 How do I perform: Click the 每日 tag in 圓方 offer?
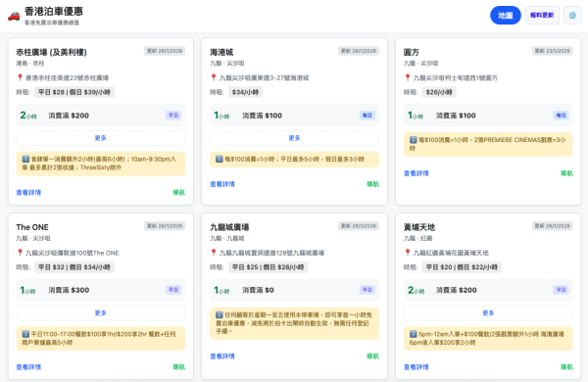point(561,115)
